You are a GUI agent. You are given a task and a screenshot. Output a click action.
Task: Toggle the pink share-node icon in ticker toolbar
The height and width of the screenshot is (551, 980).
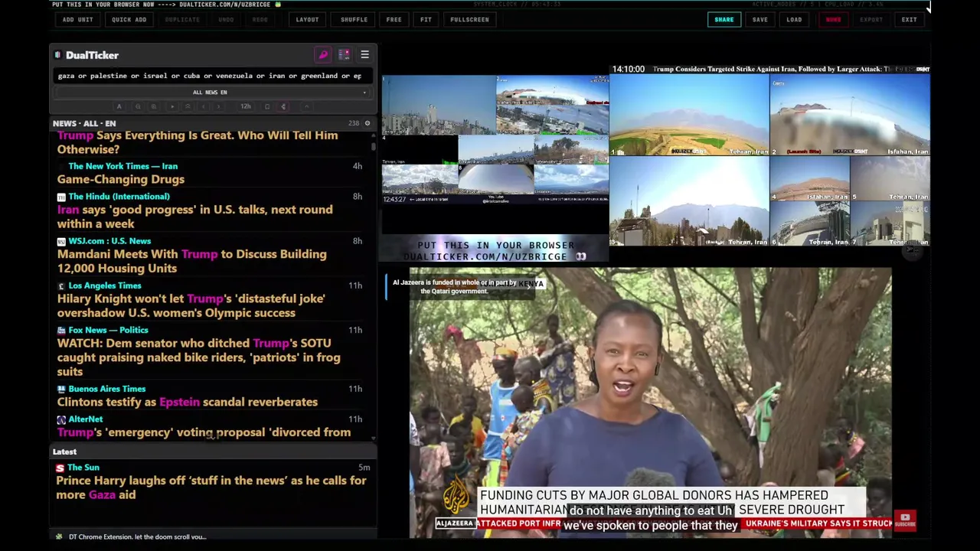click(x=283, y=106)
